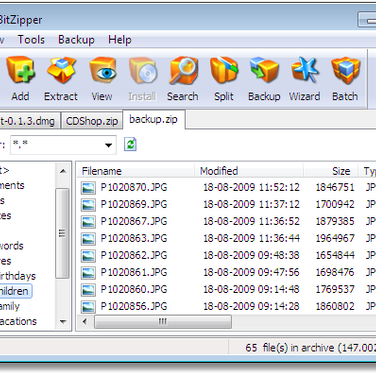Open the Search magnifier tool
376x376 pixels.
183,70
